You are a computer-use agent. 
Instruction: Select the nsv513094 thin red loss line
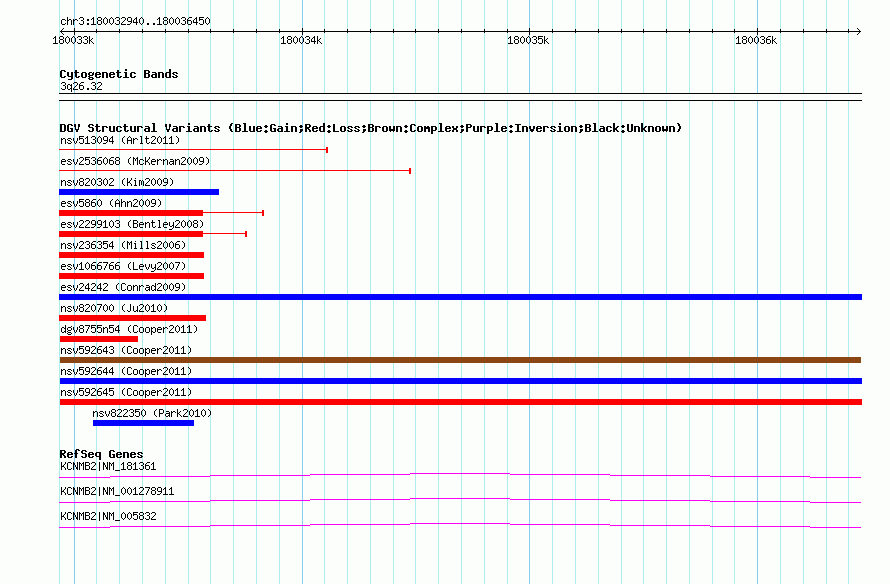[x=194, y=150]
